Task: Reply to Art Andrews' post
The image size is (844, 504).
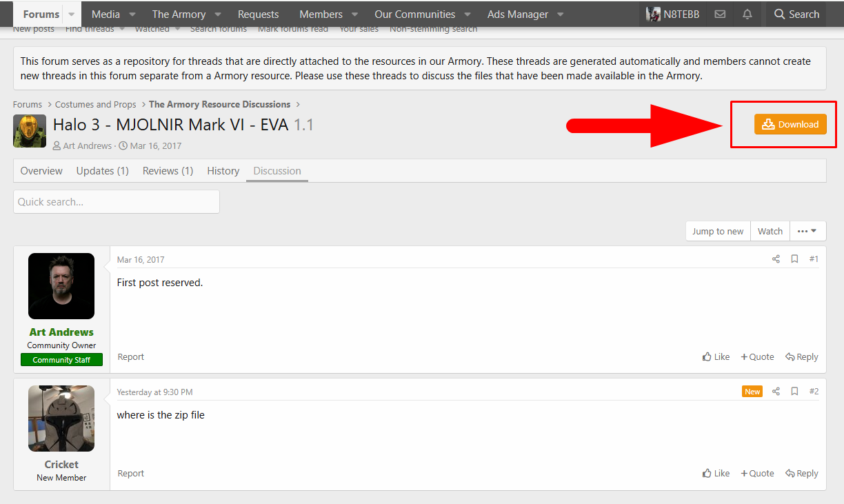Action: coord(801,357)
